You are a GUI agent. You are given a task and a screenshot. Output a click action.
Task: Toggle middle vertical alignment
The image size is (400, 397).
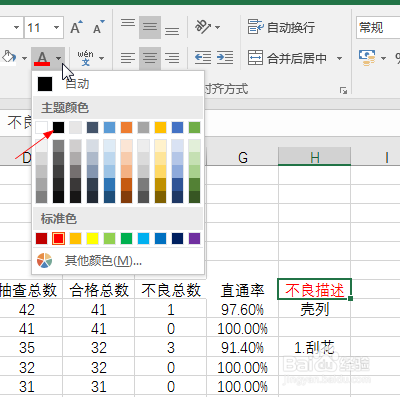(150, 27)
